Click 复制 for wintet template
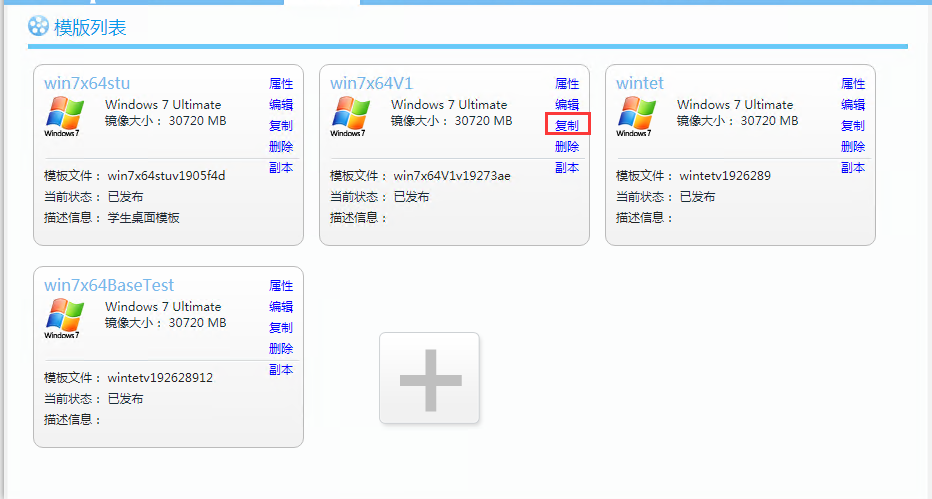Image resolution: width=932 pixels, height=499 pixels. (853, 125)
